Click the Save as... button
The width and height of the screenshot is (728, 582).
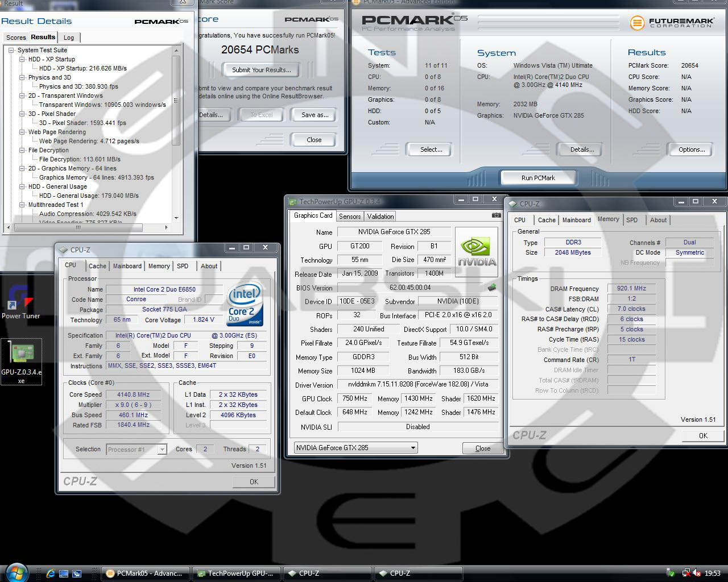(x=315, y=115)
